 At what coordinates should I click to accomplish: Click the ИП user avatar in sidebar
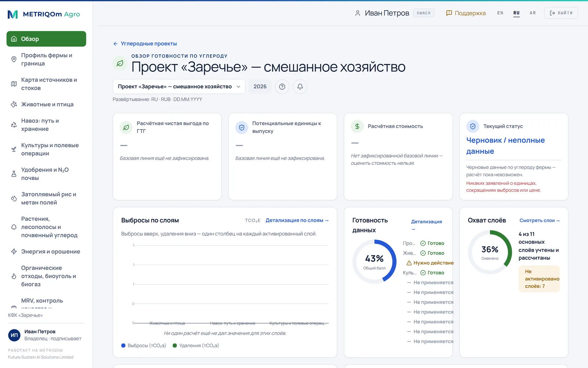(x=14, y=335)
